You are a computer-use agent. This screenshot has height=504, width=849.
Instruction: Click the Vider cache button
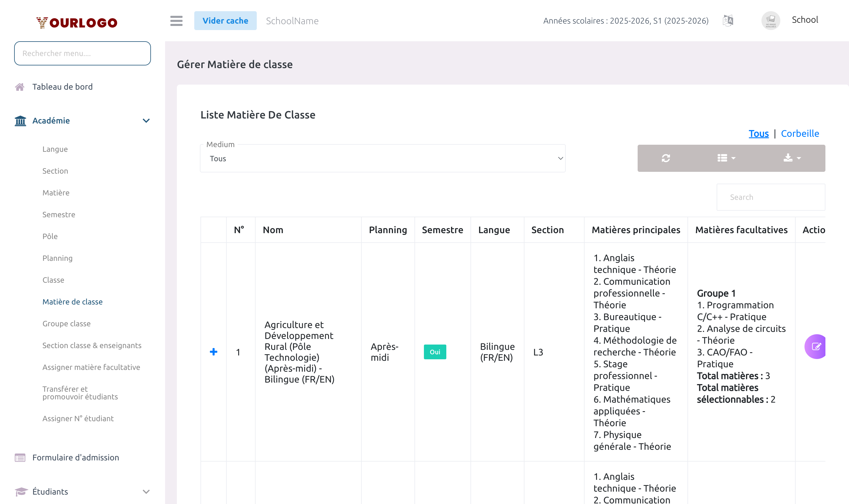coord(225,21)
